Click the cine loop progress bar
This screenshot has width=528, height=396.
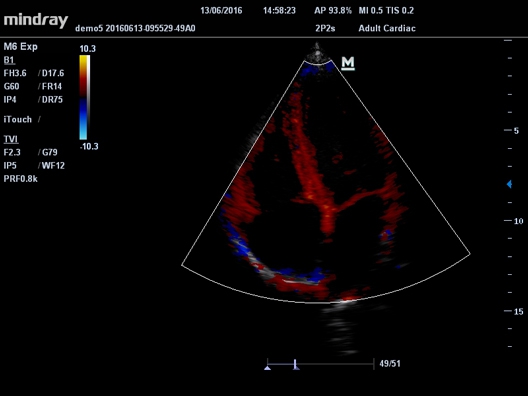[321, 364]
